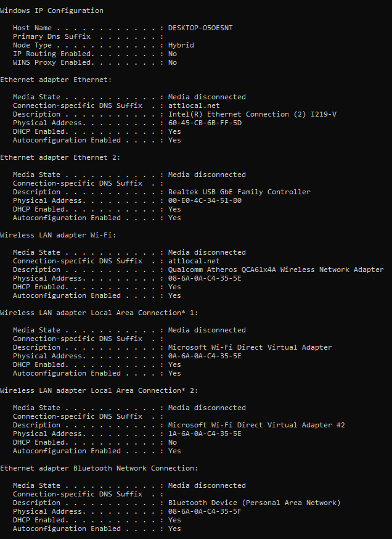Click the Intel(R) Ethernet Connection I219-V text
392x539 pixels.
[252, 114]
